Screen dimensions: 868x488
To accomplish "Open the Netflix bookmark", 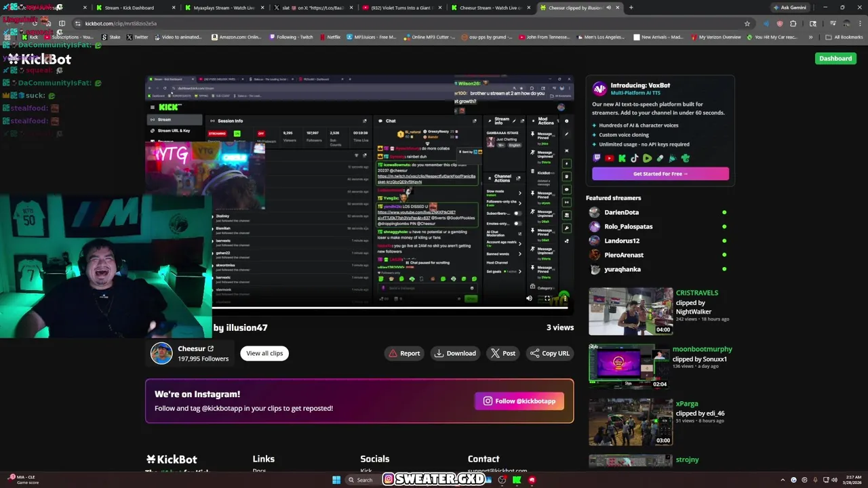I will tap(330, 37).
